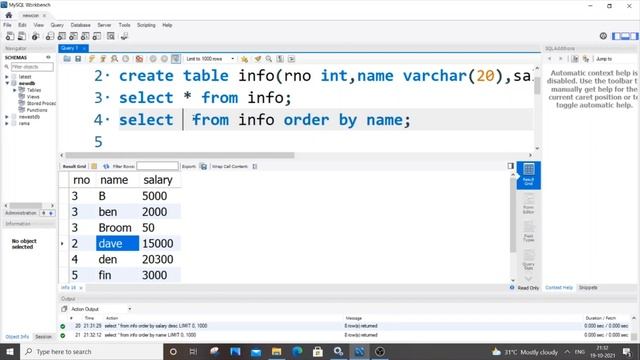The width and height of the screenshot is (640, 360).
Task: Click Stop execution icon
Action: [x=126, y=59]
